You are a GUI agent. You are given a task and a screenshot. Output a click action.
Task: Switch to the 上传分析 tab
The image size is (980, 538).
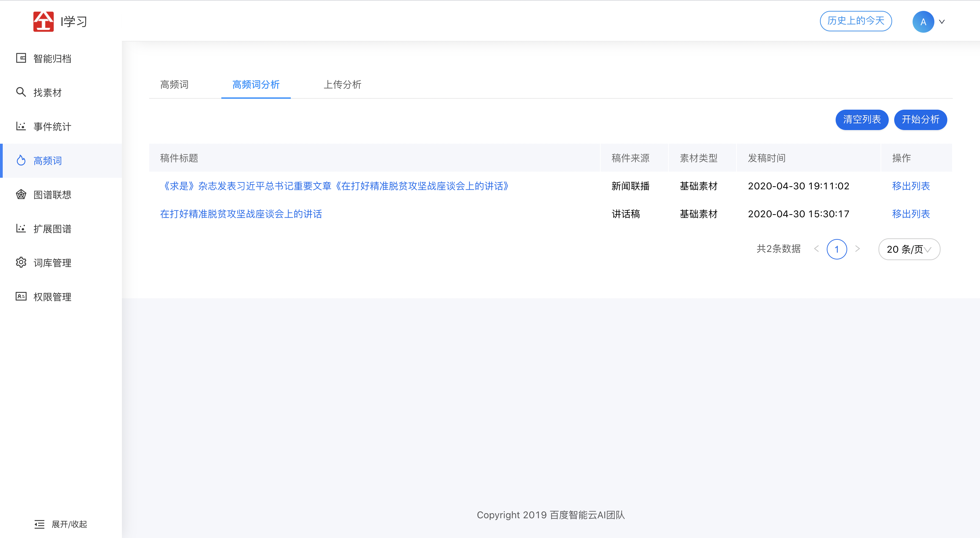(342, 84)
